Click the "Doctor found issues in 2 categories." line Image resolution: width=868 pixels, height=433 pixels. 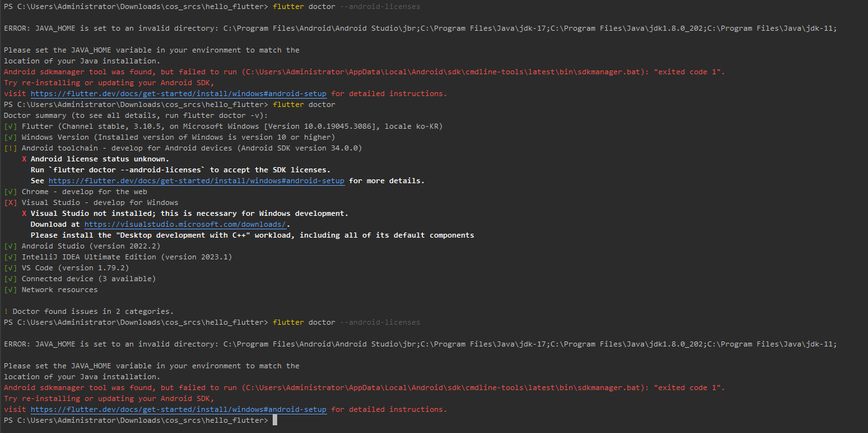(89, 311)
